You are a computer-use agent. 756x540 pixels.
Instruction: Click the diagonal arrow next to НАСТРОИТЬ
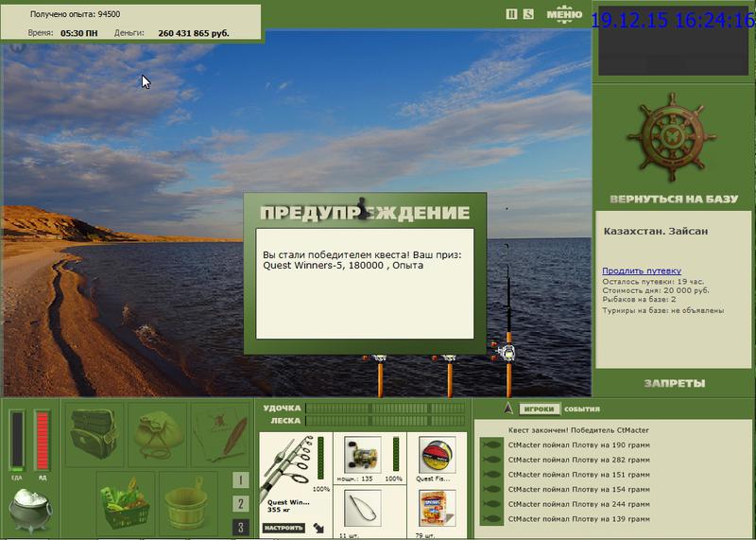[318, 528]
